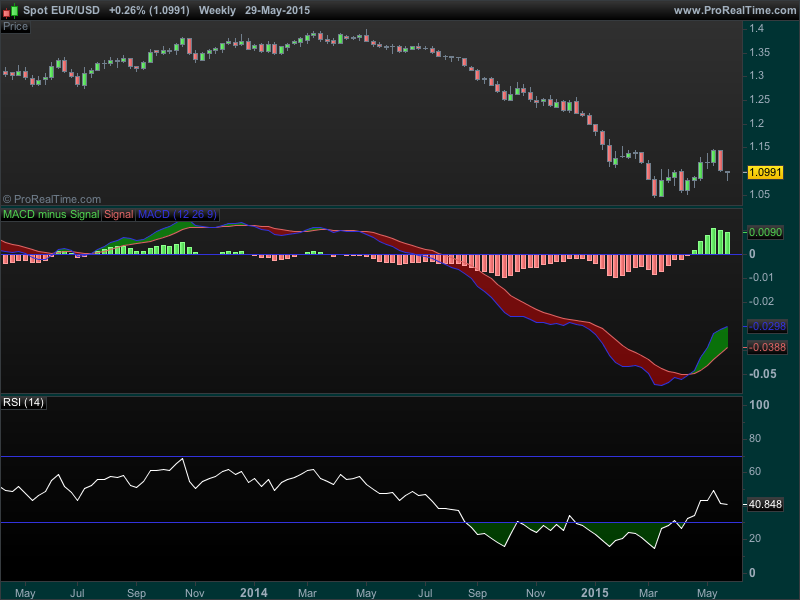800x600 pixels.
Task: Select the red -0.0388 signal value tag
Action: click(767, 347)
